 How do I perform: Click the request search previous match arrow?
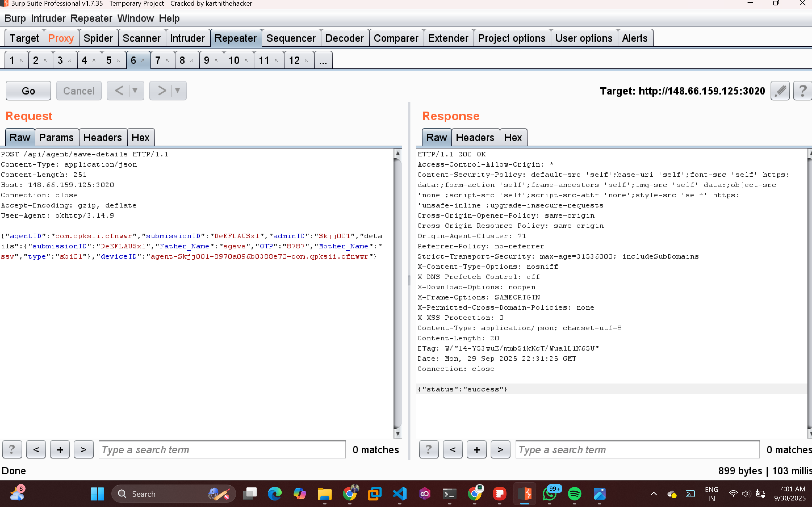36,449
